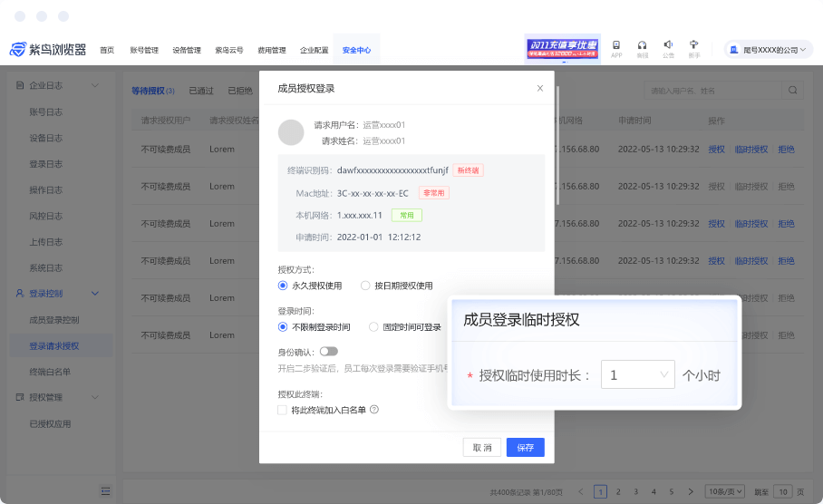Click the 登录控制 person icon
The image size is (823, 504).
click(x=20, y=293)
